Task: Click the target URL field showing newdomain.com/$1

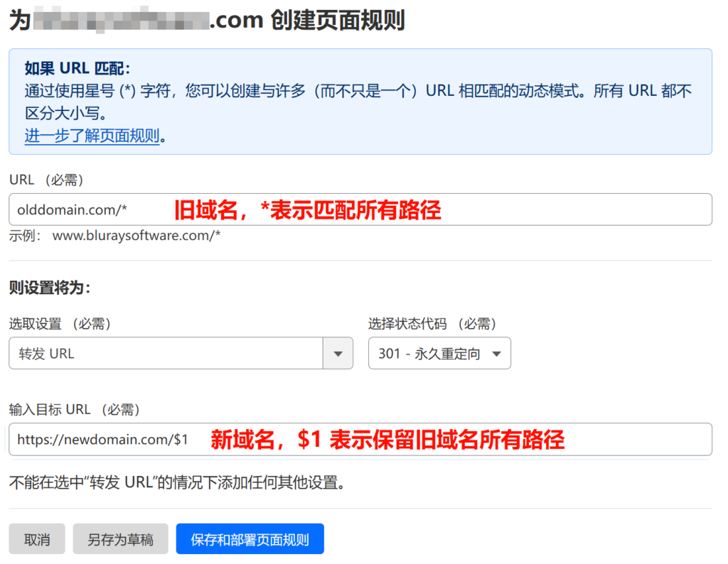Action: click(100, 440)
